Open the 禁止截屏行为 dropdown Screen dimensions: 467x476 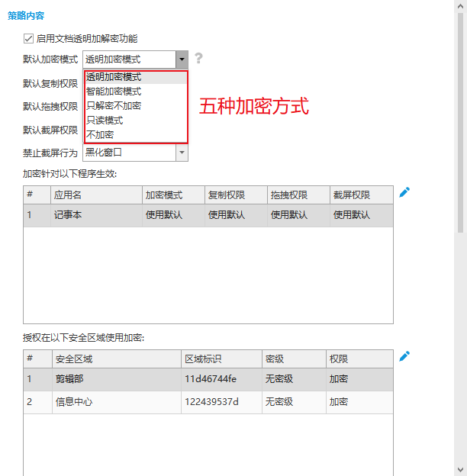(181, 153)
